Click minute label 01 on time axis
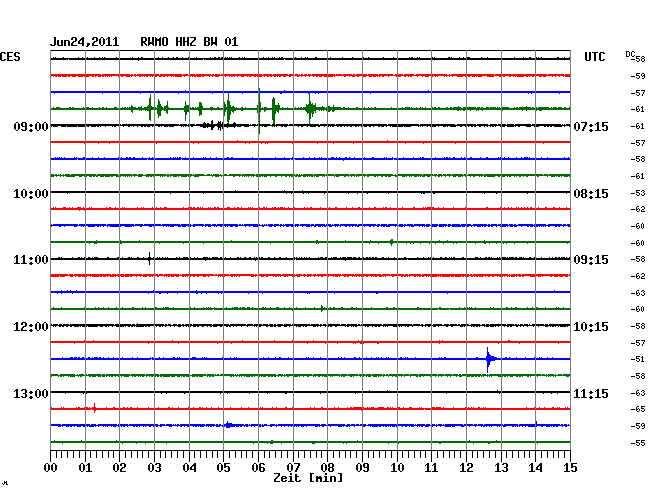The height and width of the screenshot is (494, 650). (85, 467)
